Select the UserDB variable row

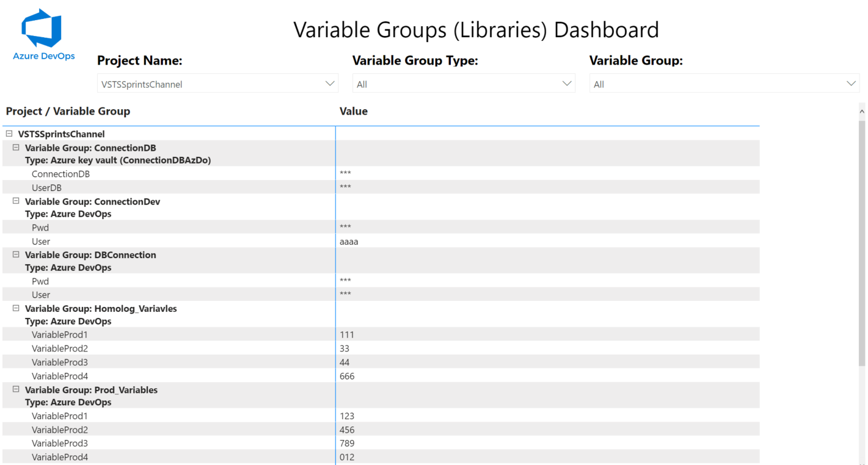47,188
